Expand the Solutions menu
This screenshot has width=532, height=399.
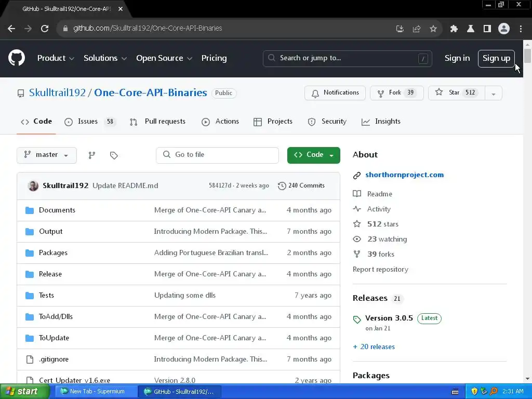tap(105, 58)
